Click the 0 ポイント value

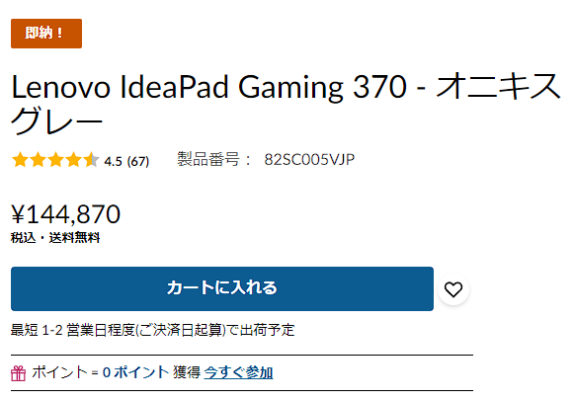(136, 373)
